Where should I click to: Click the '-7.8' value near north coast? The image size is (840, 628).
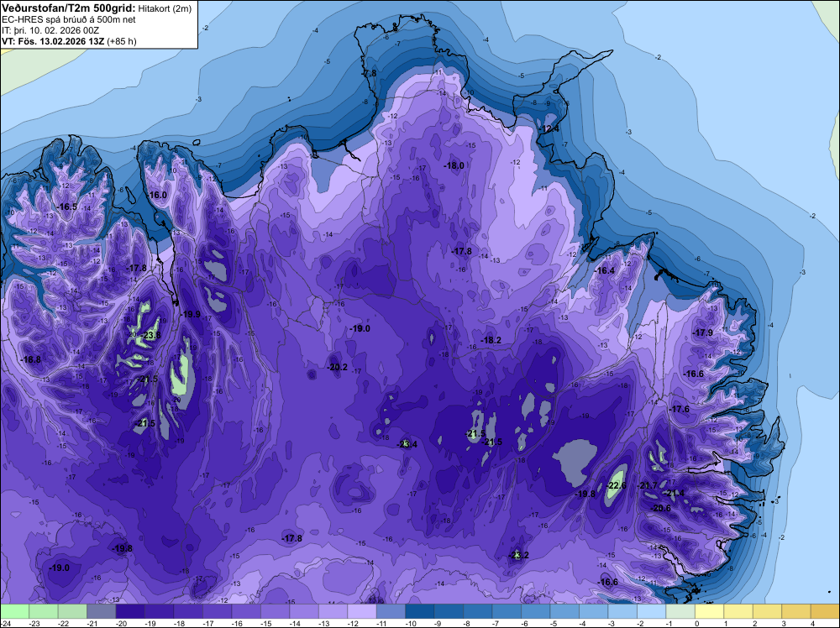click(x=369, y=73)
